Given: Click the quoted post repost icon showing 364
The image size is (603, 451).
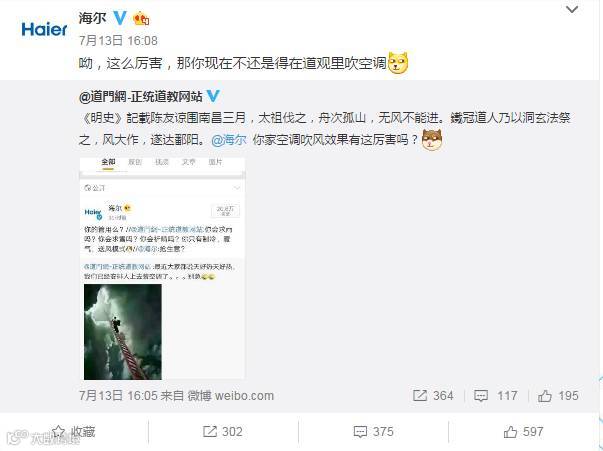Looking at the screenshot, I should (433, 396).
